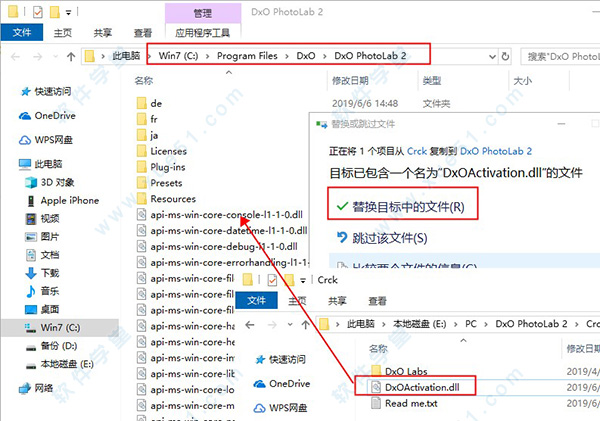
Task: Open the 共享 tab in the Crck window
Action: (337, 301)
